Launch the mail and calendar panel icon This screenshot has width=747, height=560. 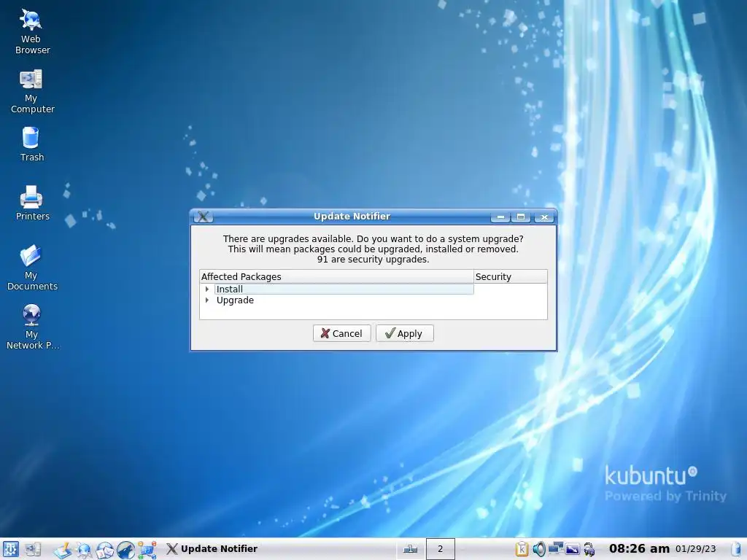tap(104, 550)
